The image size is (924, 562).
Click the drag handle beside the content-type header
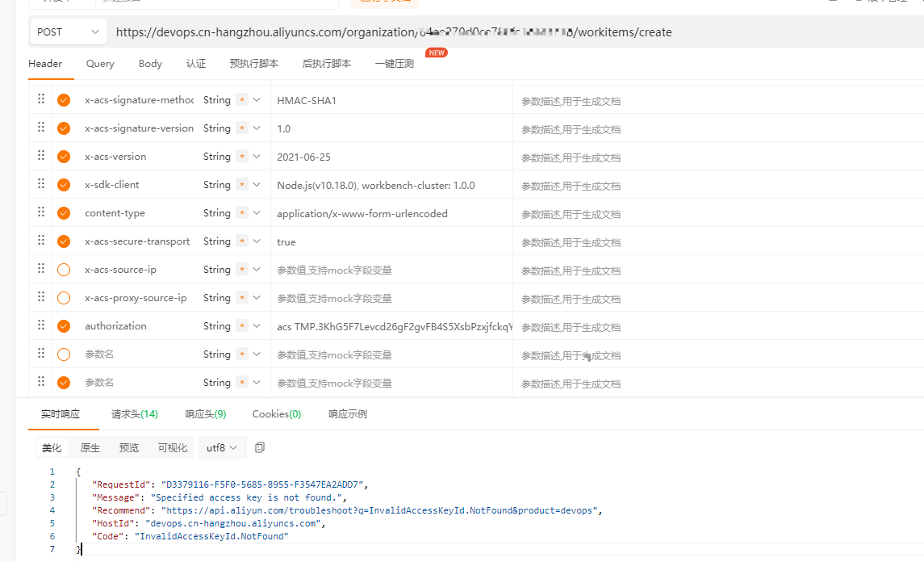(x=40, y=212)
